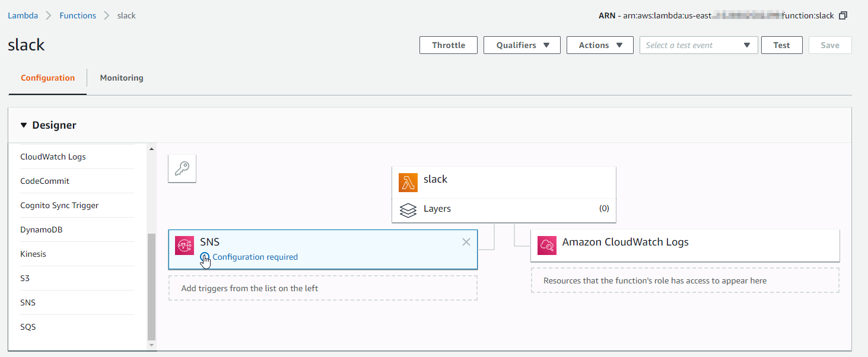Click the slack page heading
Screen dimensions: 868x357
point(26,45)
